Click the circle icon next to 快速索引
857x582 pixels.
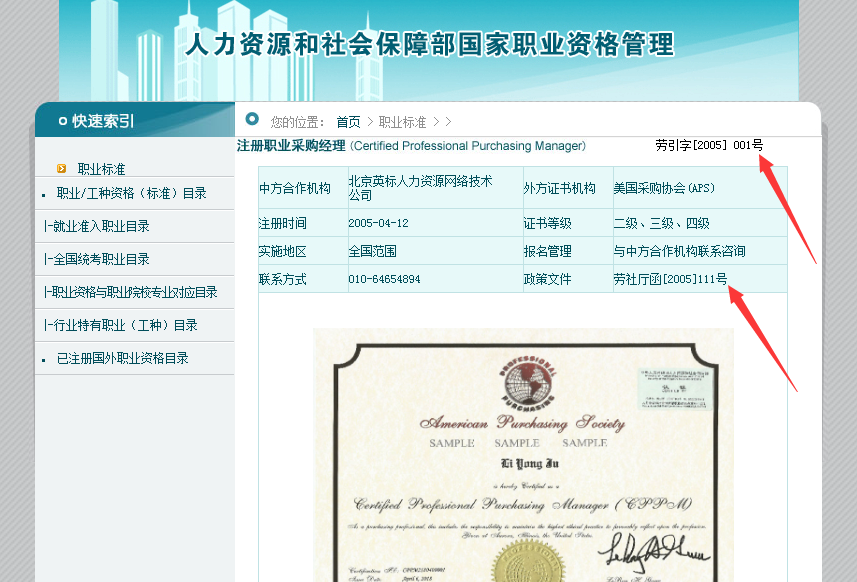coord(62,121)
